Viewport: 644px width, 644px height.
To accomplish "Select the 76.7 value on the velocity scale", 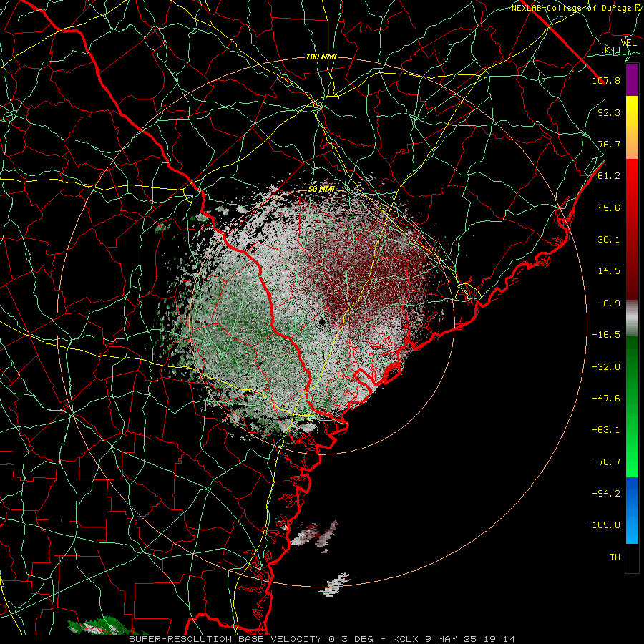I will 609,144.
